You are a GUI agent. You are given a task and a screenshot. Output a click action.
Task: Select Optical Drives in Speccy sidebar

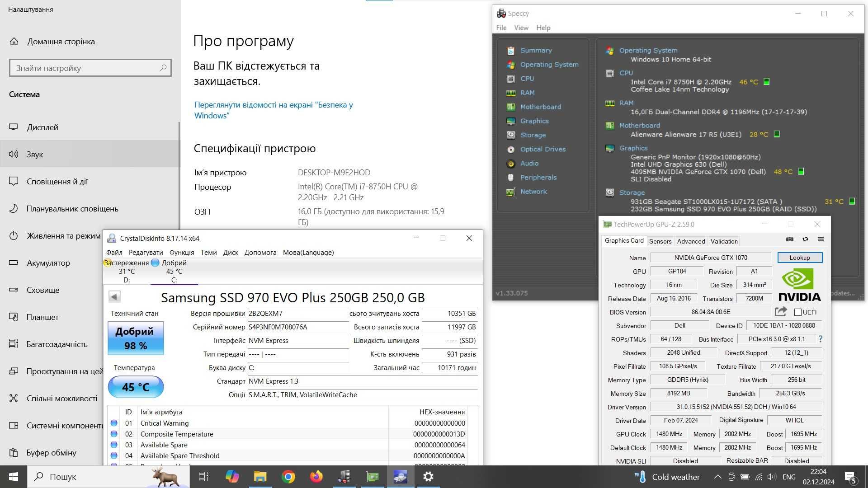click(542, 149)
